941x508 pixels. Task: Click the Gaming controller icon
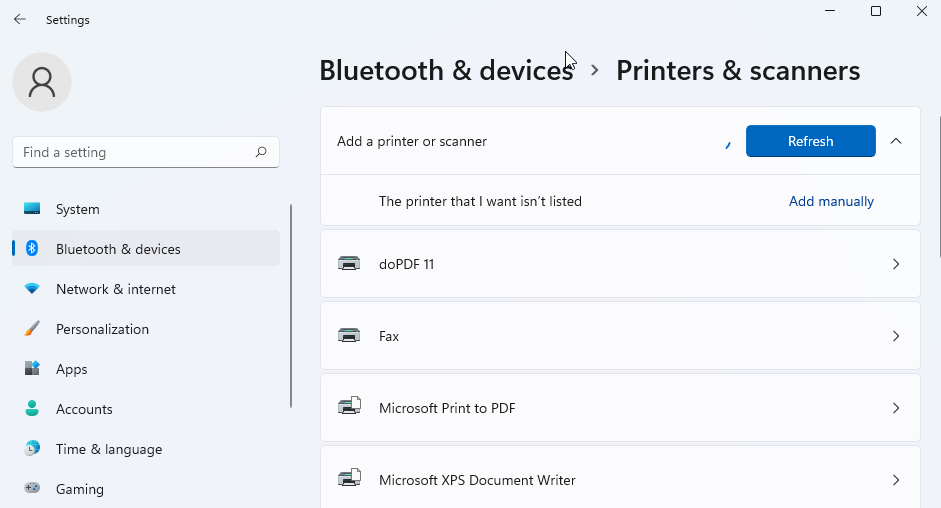coord(32,488)
